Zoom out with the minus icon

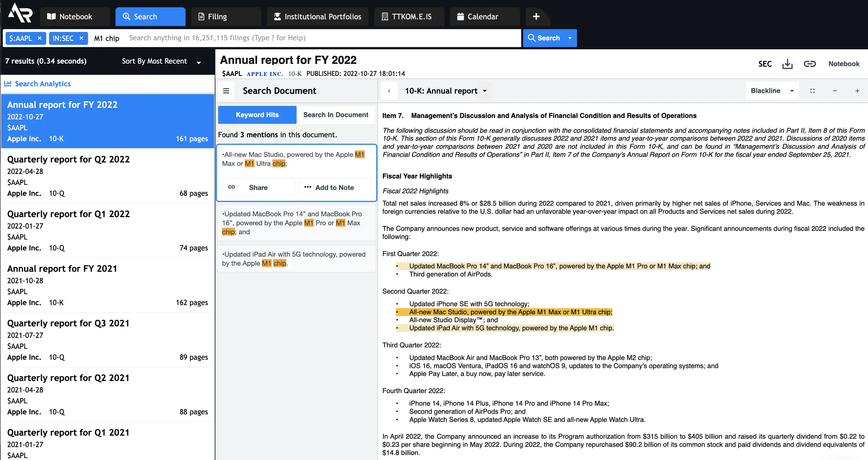coord(835,91)
